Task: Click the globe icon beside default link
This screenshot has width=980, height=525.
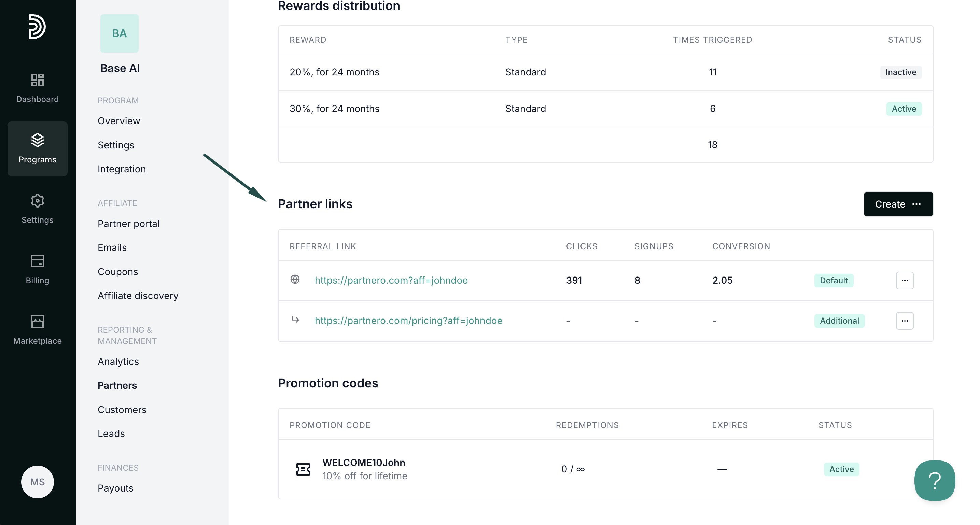Action: [295, 280]
